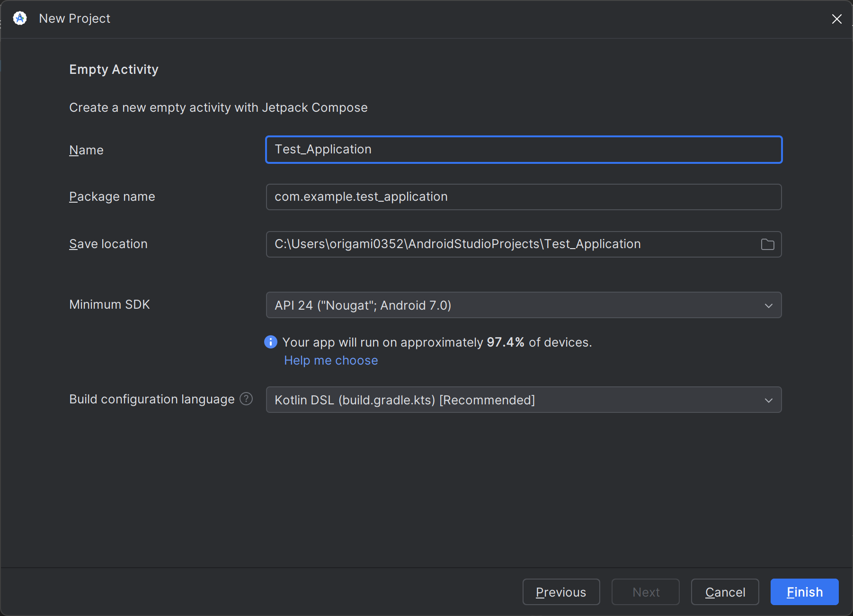This screenshot has width=853, height=616.
Task: Click the disabled Next button
Action: (x=646, y=592)
